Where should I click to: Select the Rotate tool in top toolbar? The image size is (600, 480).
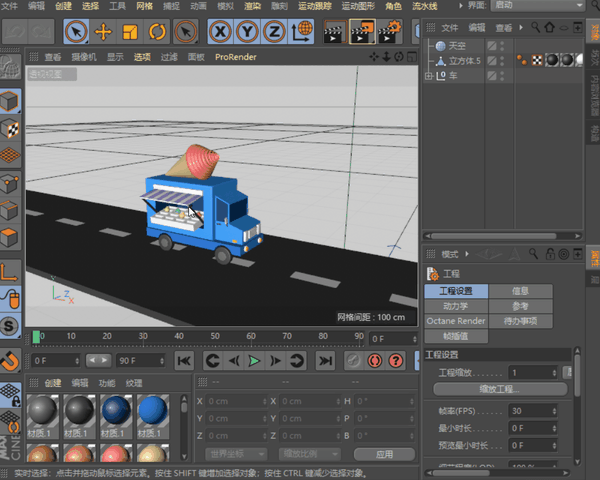[x=157, y=32]
